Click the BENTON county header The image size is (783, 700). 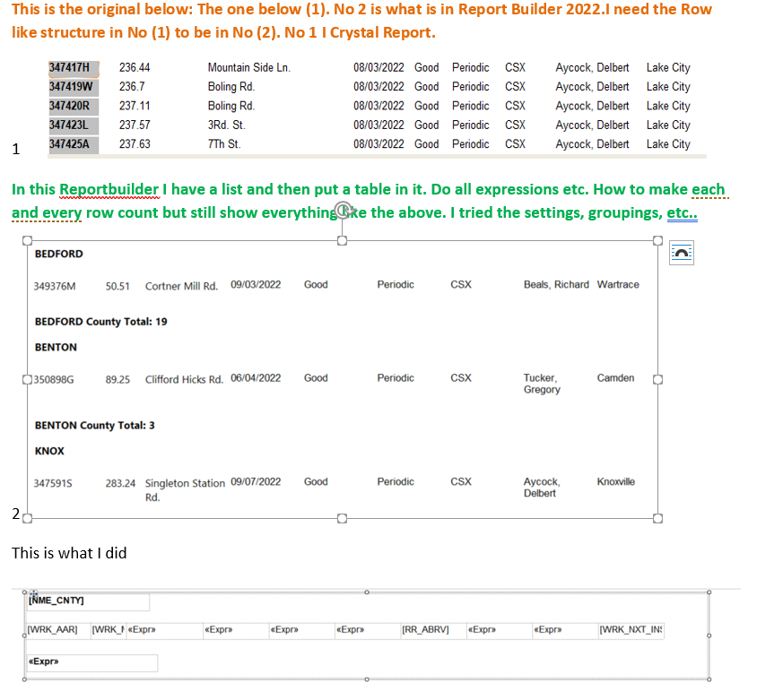(x=56, y=347)
